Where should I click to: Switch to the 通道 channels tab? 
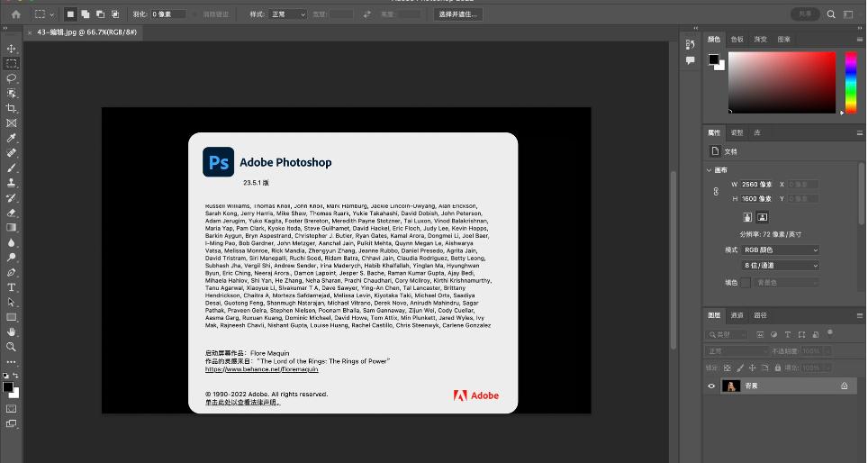[737, 315]
